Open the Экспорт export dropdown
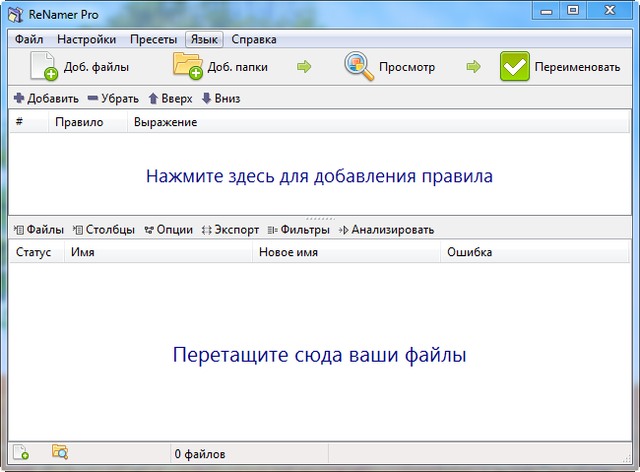This screenshot has height=472, width=640. [230, 230]
